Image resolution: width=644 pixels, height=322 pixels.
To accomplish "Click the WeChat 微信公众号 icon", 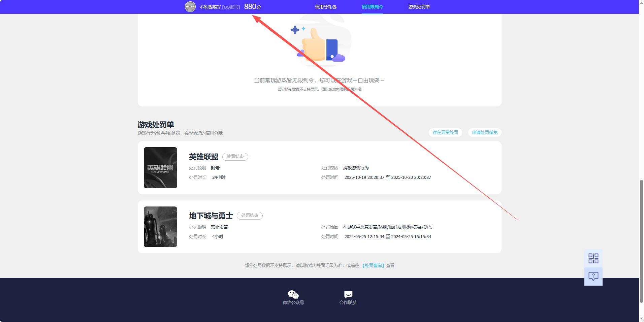I will coord(293,294).
